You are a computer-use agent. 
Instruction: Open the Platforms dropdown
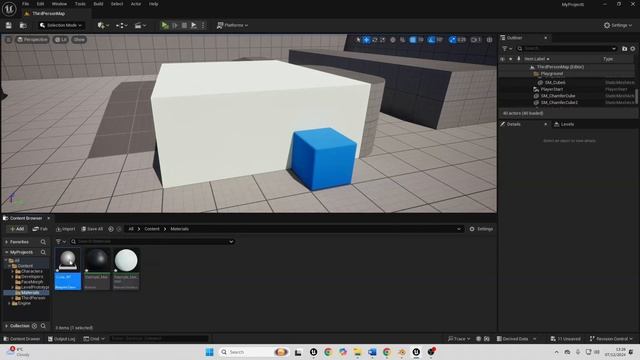(232, 25)
